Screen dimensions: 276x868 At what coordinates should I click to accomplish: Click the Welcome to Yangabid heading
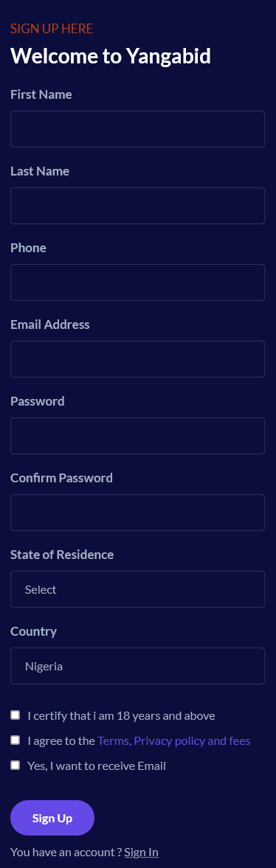(110, 56)
